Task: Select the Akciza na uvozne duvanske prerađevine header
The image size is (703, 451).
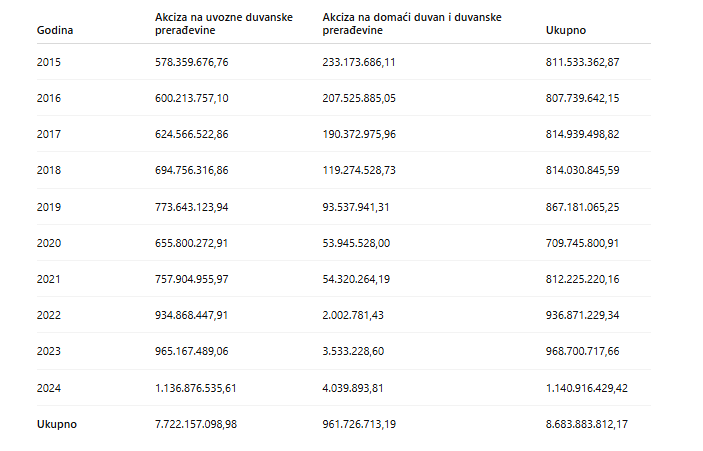Action: 224,24
